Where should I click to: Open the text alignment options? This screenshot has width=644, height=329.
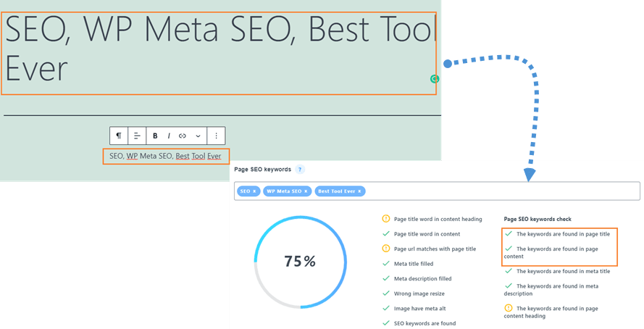pos(137,136)
